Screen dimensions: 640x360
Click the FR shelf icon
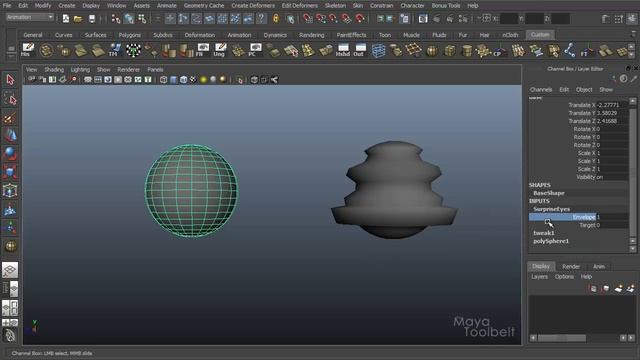pos(202,50)
